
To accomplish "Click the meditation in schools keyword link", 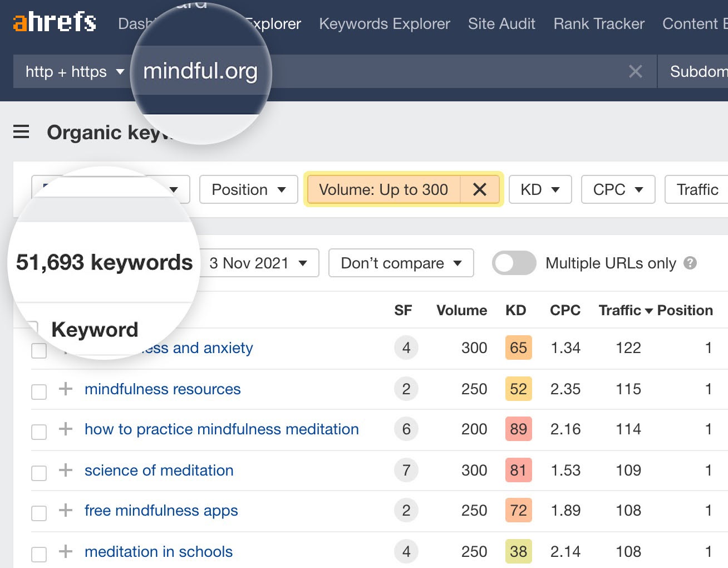I will pyautogui.click(x=158, y=551).
